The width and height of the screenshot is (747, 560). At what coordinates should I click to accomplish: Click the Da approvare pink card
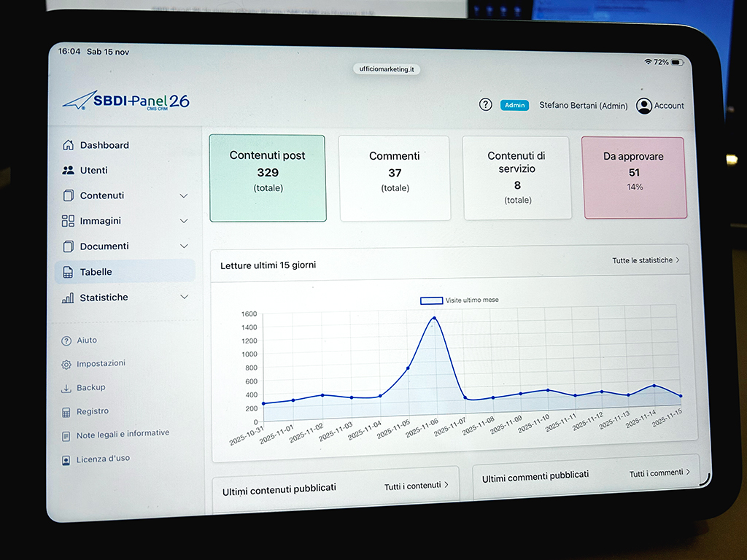(634, 177)
